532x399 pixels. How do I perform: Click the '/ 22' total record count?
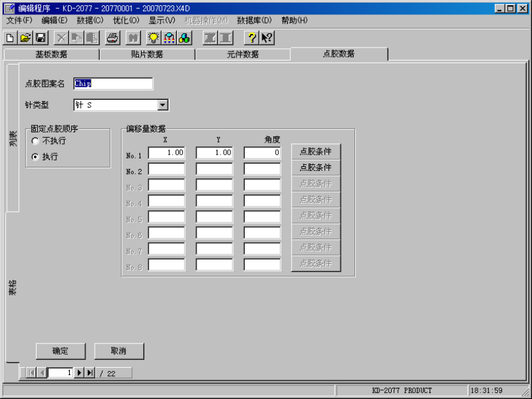coord(108,373)
